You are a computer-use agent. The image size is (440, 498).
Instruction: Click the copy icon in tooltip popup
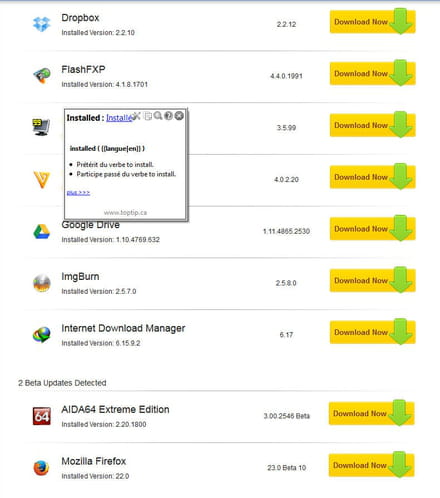pos(148,116)
